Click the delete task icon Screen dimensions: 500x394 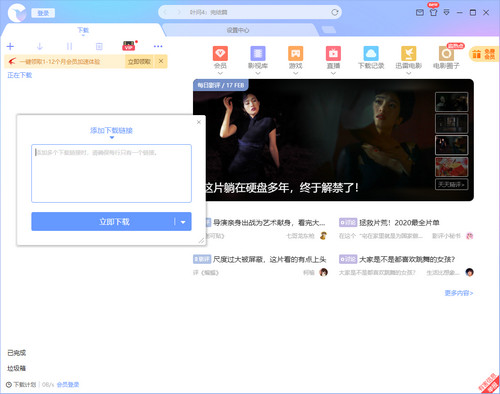point(99,46)
